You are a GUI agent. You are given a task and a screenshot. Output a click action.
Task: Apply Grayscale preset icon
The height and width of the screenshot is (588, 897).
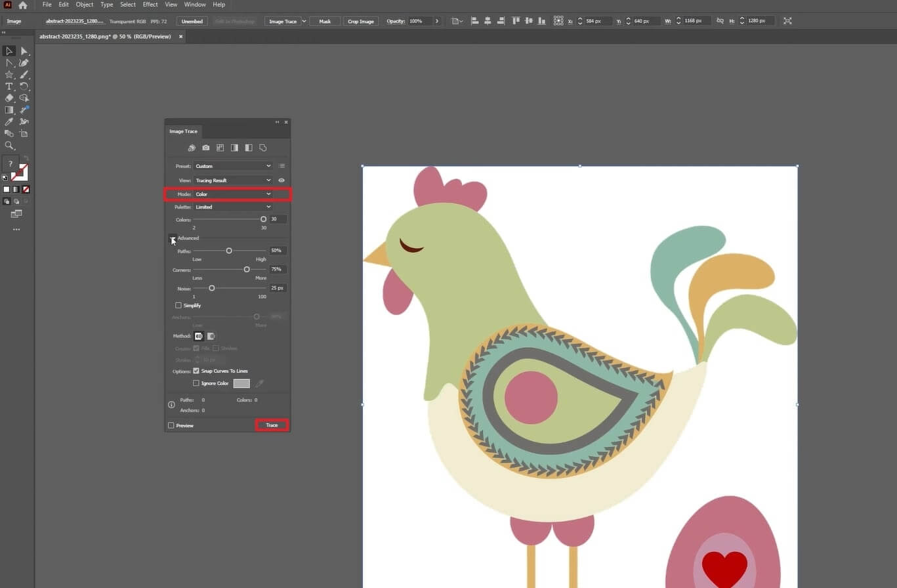234,148
